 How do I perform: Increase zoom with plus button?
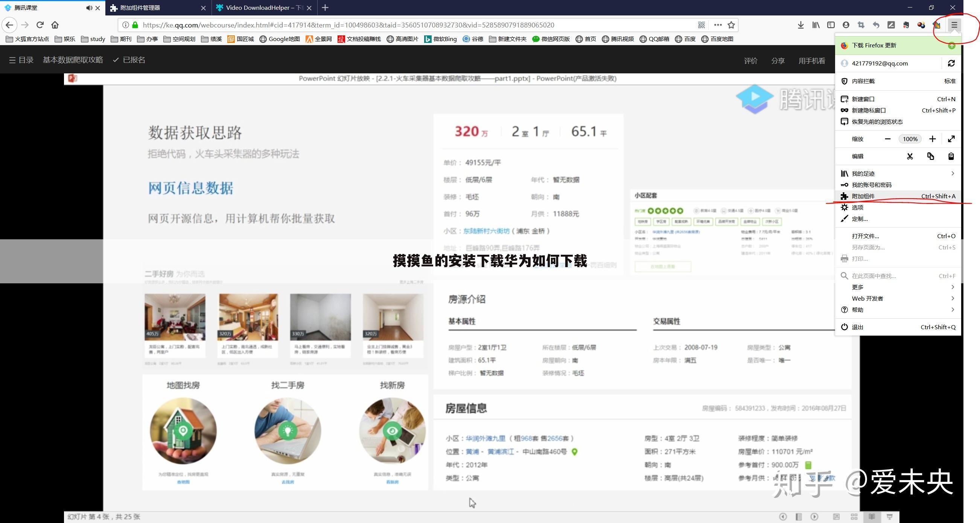(932, 139)
